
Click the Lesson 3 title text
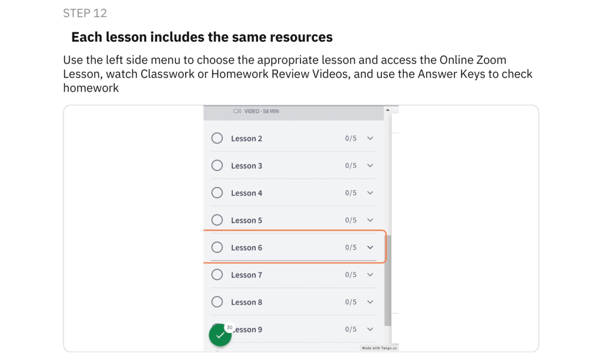click(x=246, y=166)
